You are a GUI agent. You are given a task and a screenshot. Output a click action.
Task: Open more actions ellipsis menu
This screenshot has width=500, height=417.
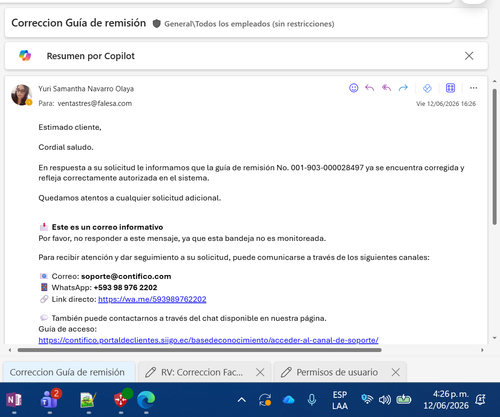(x=473, y=88)
